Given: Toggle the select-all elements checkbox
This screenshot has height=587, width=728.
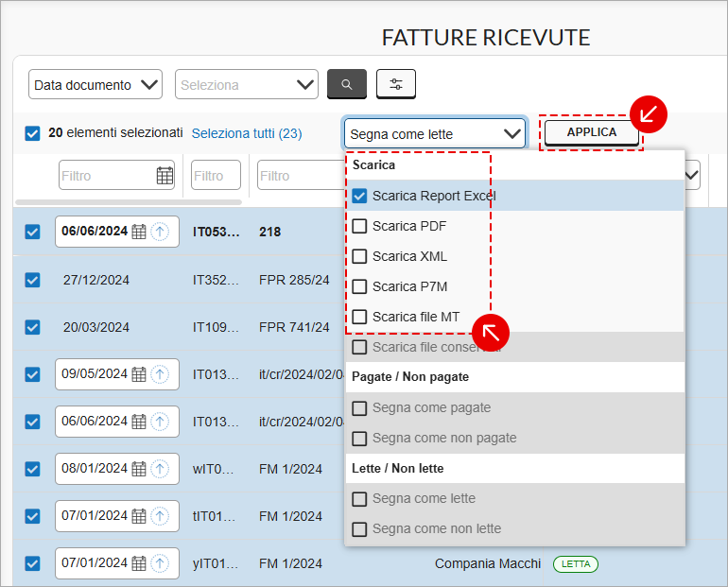Looking at the screenshot, I should tap(32, 133).
